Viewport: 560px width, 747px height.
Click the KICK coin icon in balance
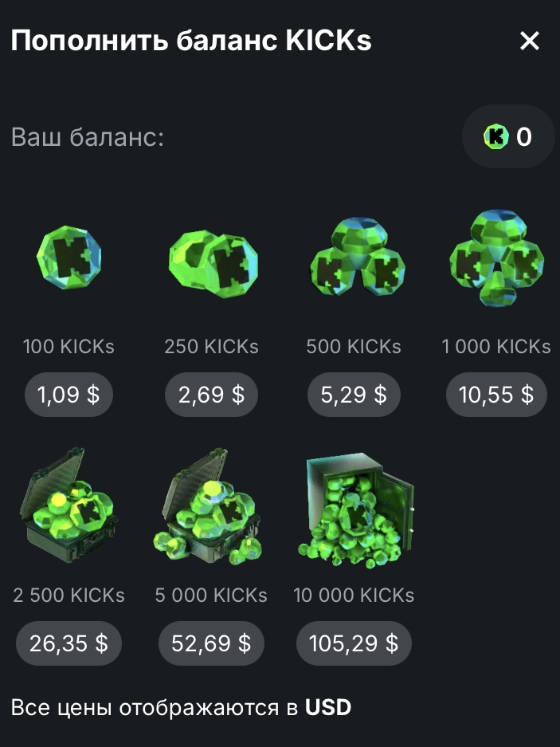coord(496,137)
